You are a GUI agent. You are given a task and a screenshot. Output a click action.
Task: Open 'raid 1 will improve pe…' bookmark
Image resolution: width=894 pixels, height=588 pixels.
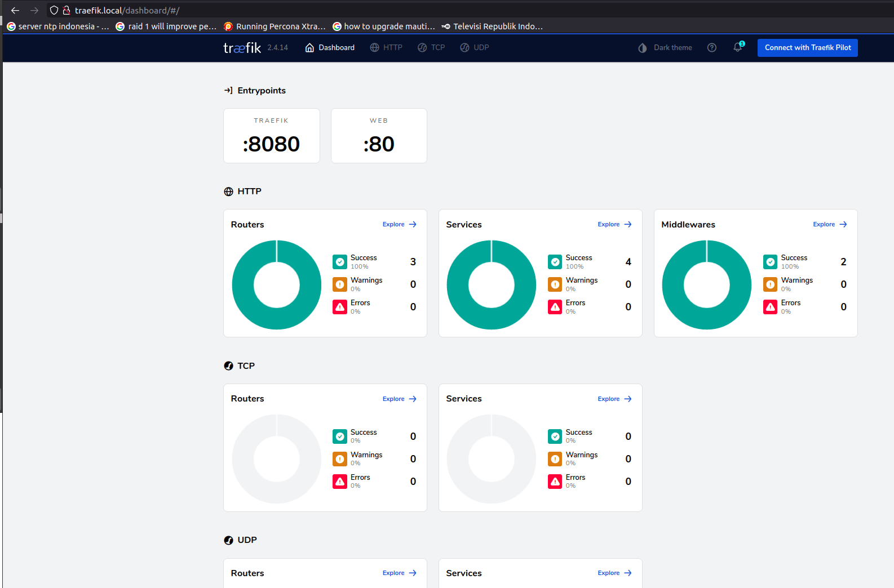166,26
